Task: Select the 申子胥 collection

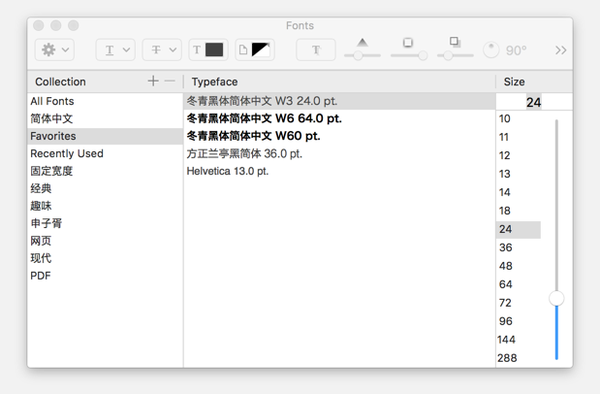Action: (105, 223)
